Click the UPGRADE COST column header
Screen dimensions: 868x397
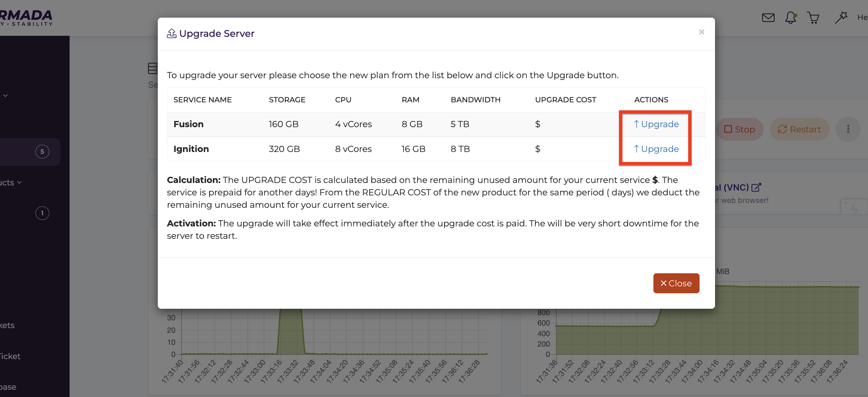point(565,100)
